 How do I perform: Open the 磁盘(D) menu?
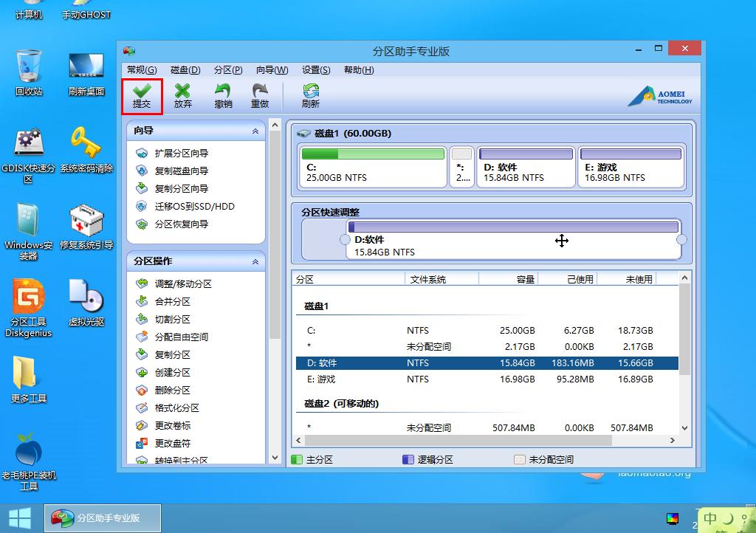185,70
